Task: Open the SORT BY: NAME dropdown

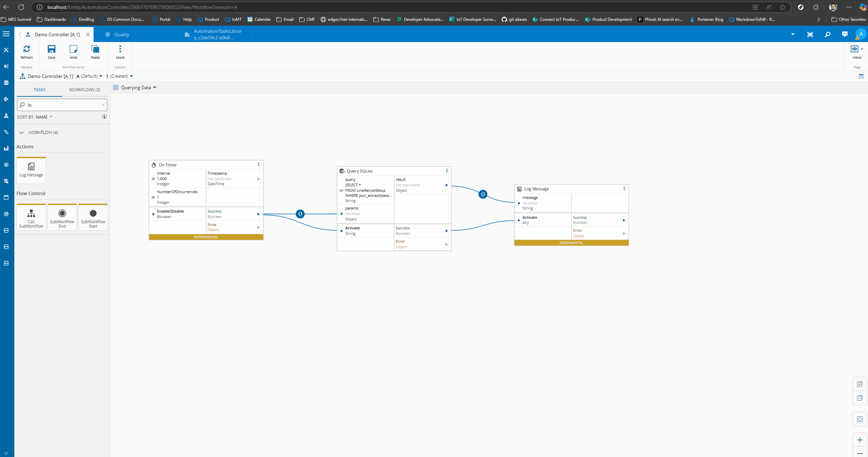Action: coord(34,117)
